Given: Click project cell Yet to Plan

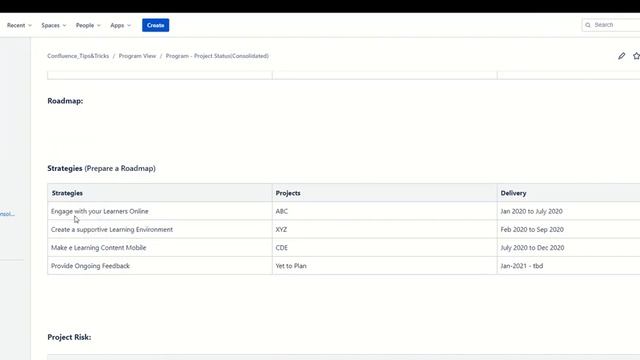Looking at the screenshot, I should point(384,266).
